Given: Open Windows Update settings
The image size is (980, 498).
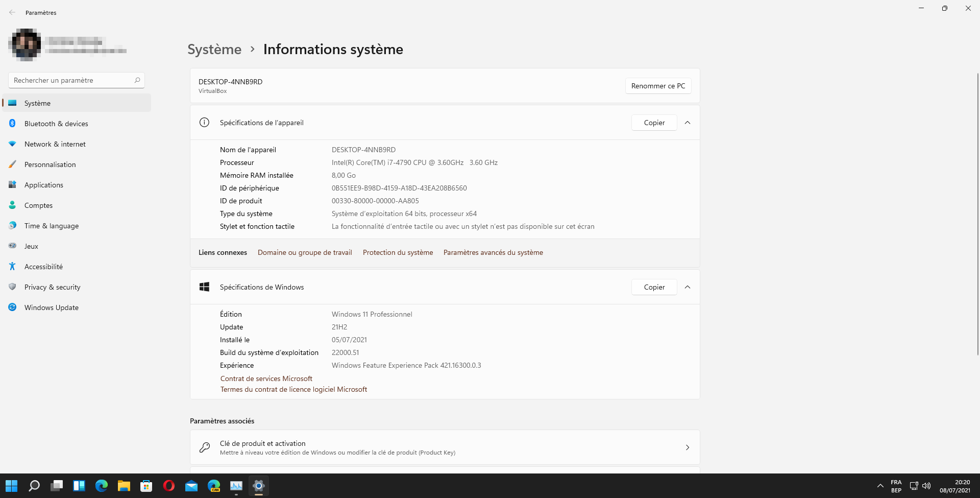Looking at the screenshot, I should (77, 307).
